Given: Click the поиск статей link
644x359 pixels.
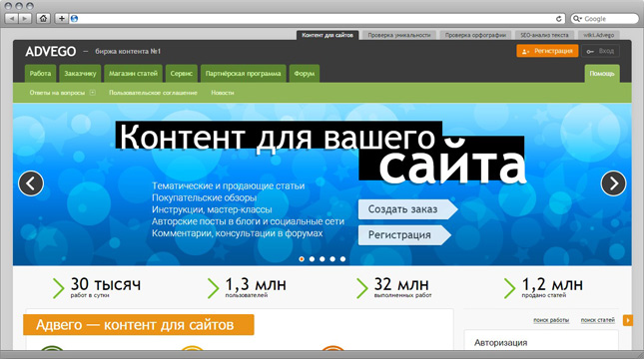Looking at the screenshot, I should 598,320.
